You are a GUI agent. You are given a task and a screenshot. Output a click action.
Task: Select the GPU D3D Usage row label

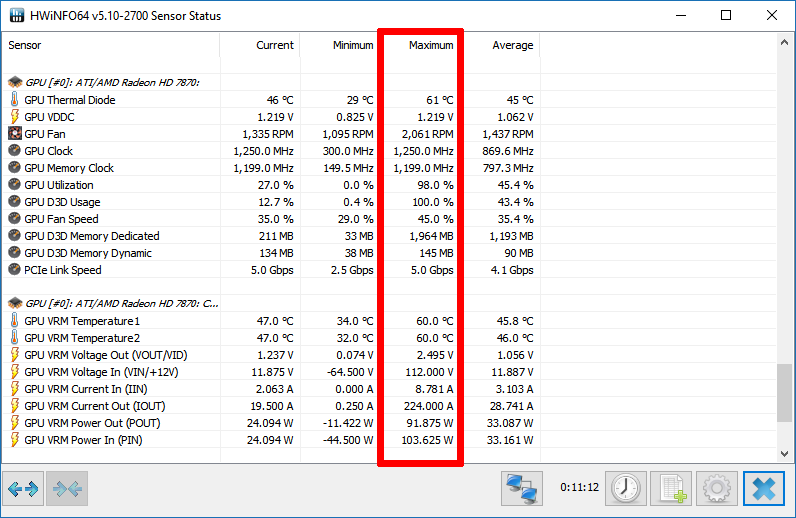62,202
